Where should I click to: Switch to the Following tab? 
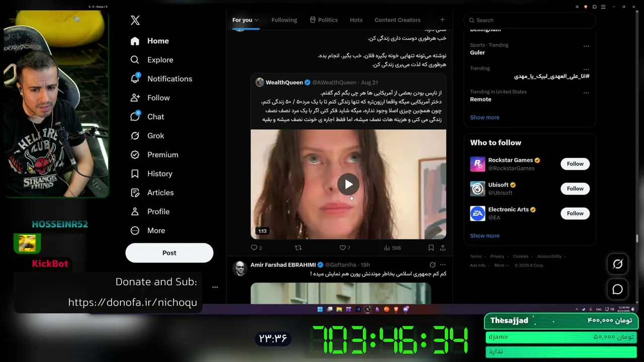(284, 20)
